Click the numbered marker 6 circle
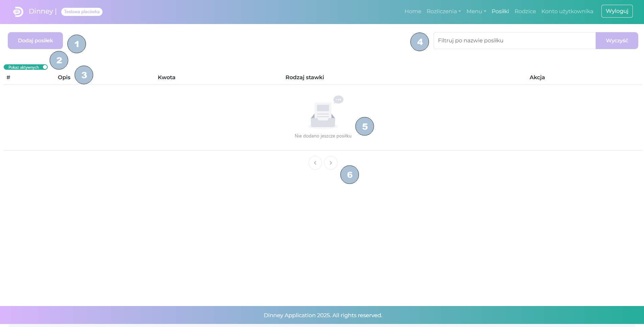Viewport: 644px width, 327px height. click(349, 175)
